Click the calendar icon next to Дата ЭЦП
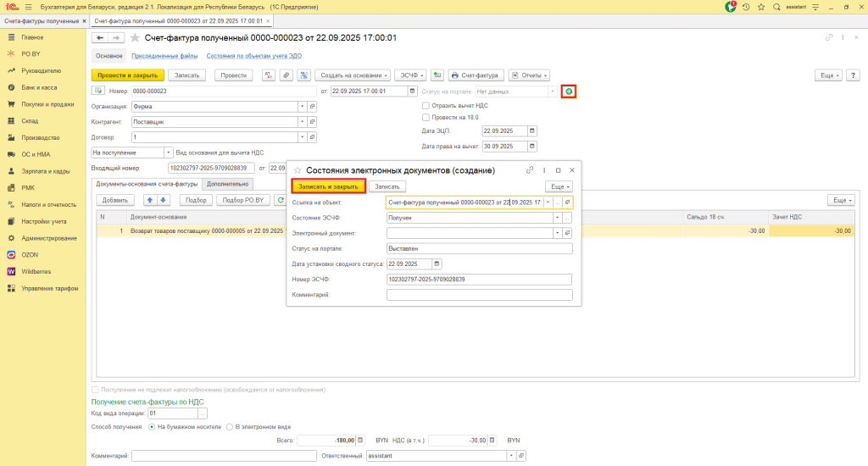The image size is (868, 466). (x=531, y=131)
